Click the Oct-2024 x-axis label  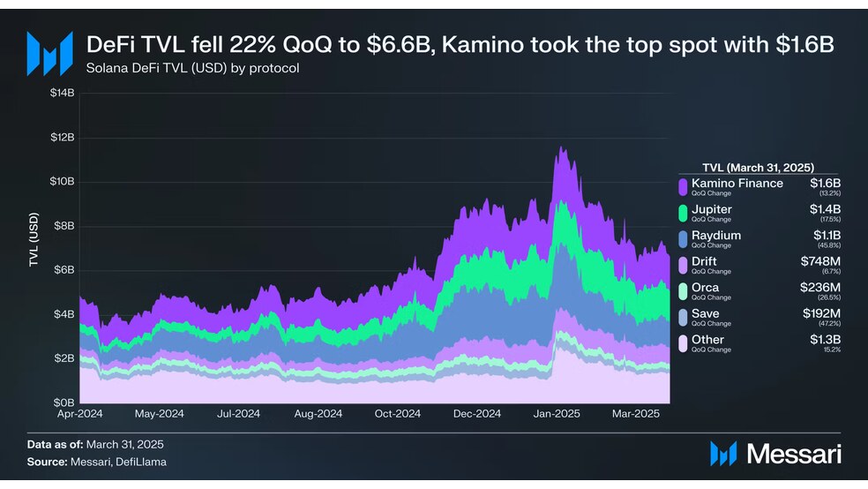coord(398,414)
